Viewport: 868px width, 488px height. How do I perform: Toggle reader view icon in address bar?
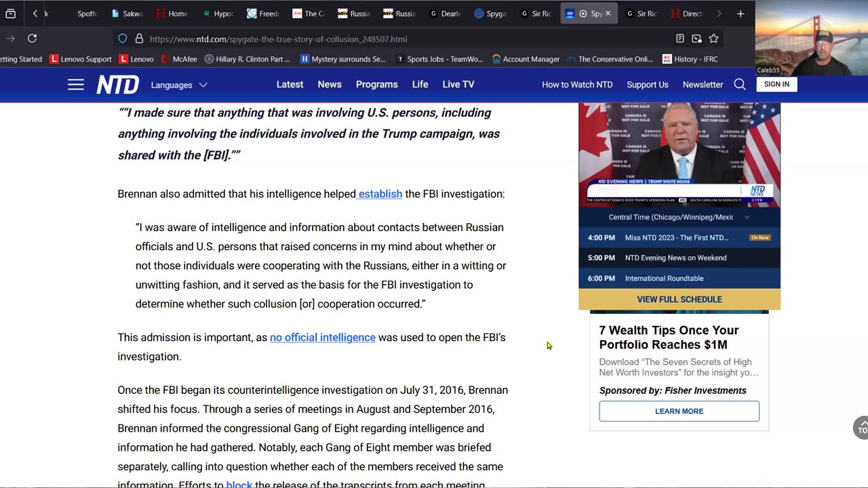(680, 39)
